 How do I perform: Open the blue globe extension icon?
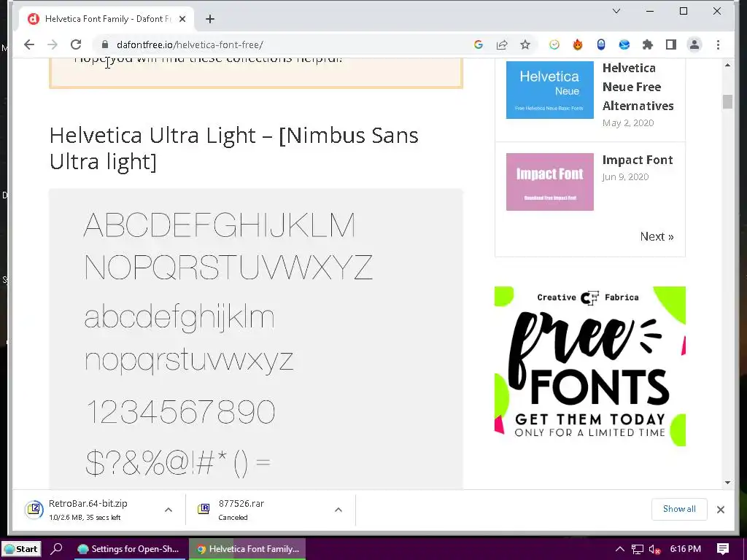(x=624, y=44)
